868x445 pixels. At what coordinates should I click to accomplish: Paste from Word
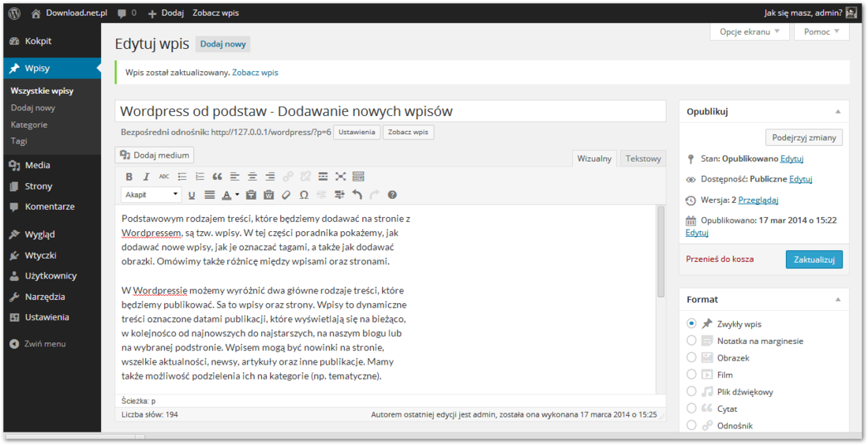point(268,195)
